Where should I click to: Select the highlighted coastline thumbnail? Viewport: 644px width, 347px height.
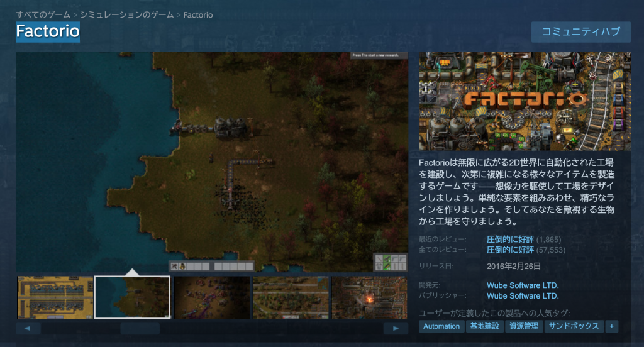132,297
